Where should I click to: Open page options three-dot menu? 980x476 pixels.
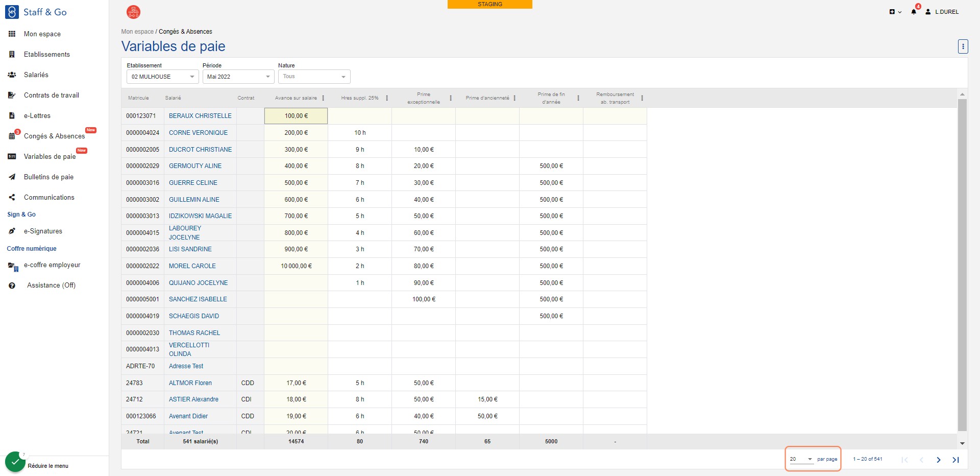(963, 46)
